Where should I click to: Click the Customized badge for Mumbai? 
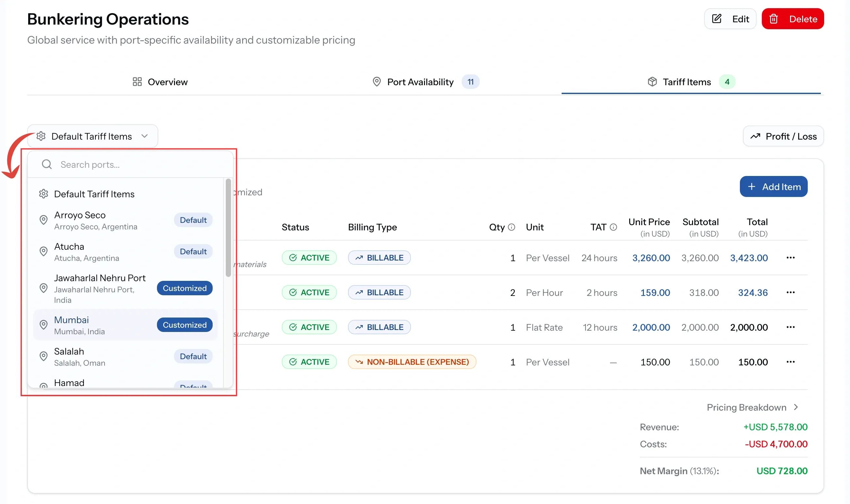(185, 325)
